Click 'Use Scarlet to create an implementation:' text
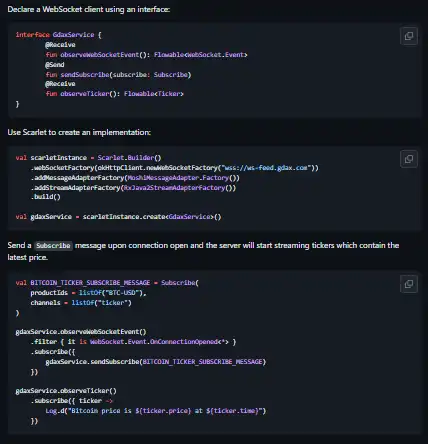 point(79,132)
